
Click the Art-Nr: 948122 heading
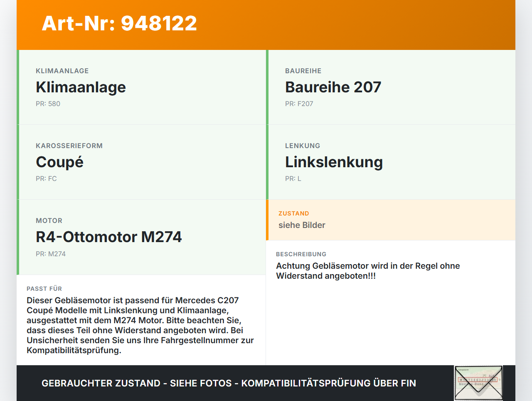click(x=119, y=23)
